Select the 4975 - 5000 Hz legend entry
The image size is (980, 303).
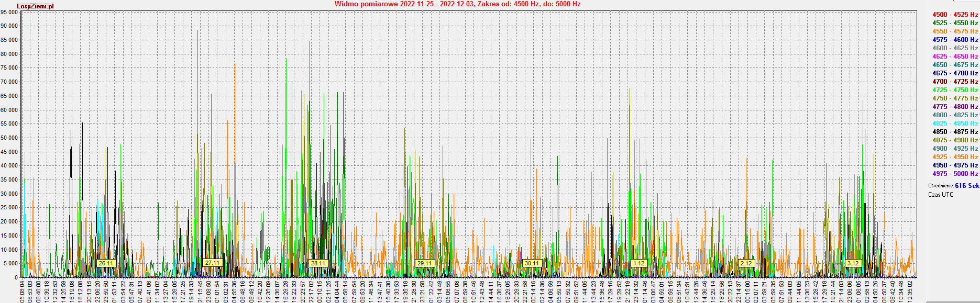(954, 174)
